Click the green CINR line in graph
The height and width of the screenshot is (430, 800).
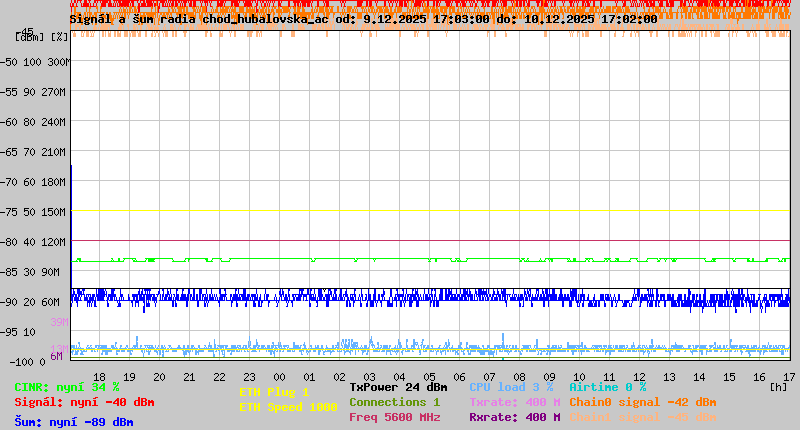430,258
